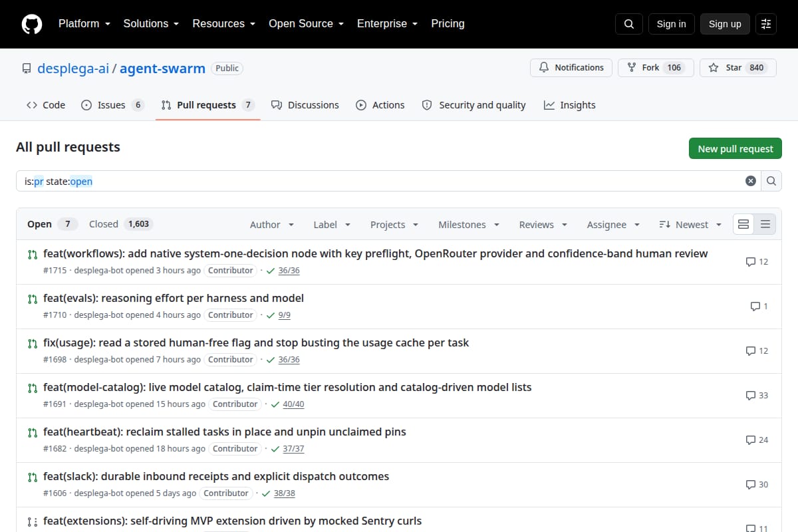Viewport: 798px width, 532px height.
Task: Open comments on feat(heartbeat) pull request
Action: pyautogui.click(x=757, y=440)
